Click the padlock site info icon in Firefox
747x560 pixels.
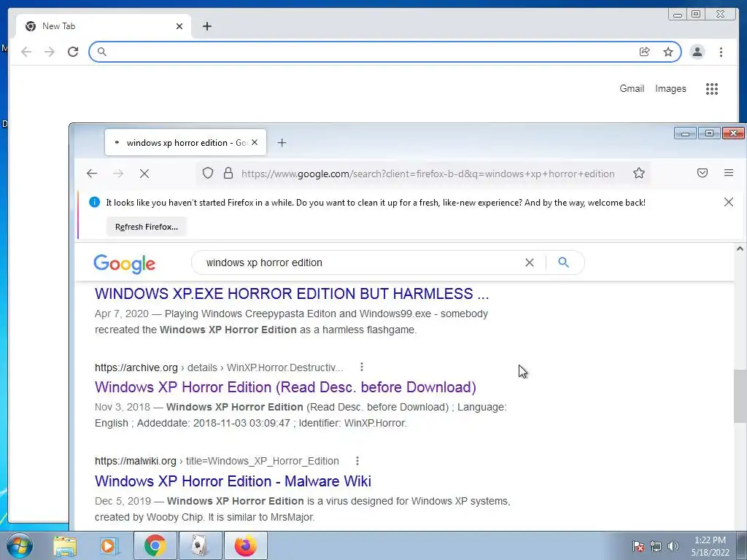[228, 173]
